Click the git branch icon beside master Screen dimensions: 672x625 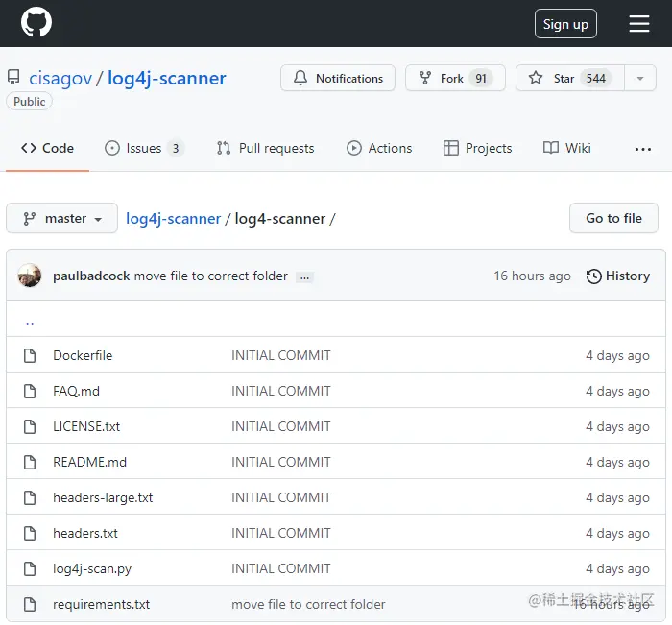[29, 219]
